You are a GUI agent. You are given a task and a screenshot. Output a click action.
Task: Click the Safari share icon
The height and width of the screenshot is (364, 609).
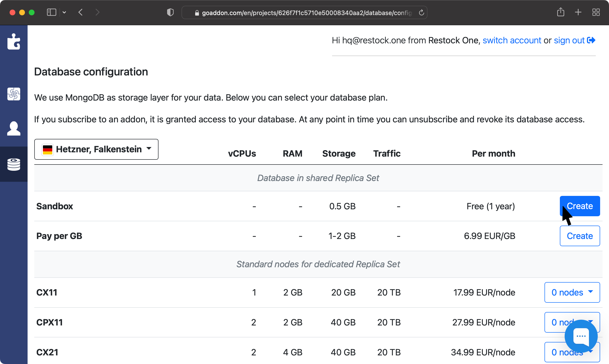[x=560, y=12]
